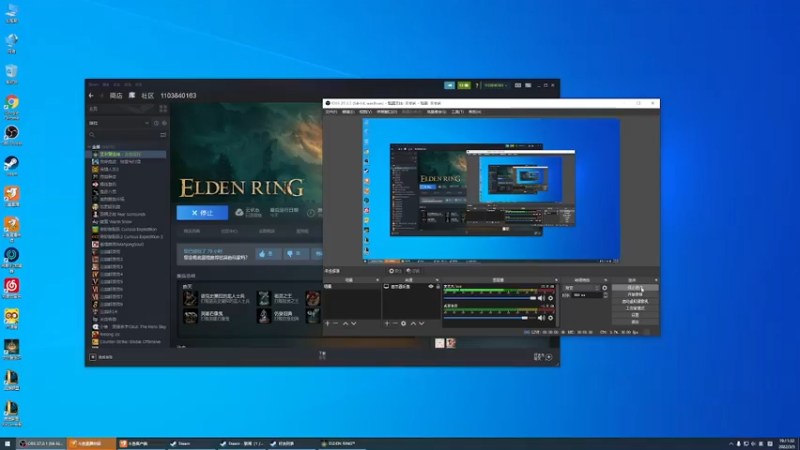Click the top highlighted button in OBS Controls
The width and height of the screenshot is (800, 450).
[635, 288]
